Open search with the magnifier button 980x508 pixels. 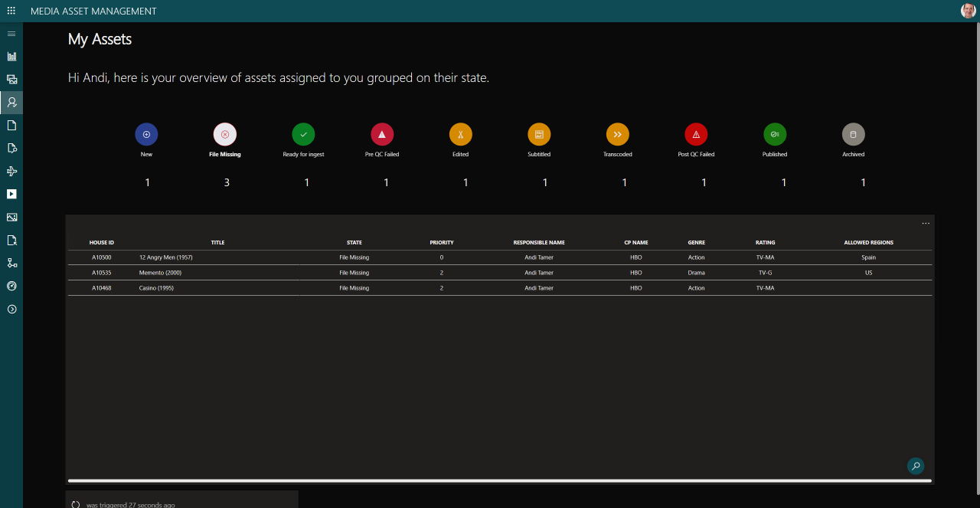pyautogui.click(x=916, y=465)
